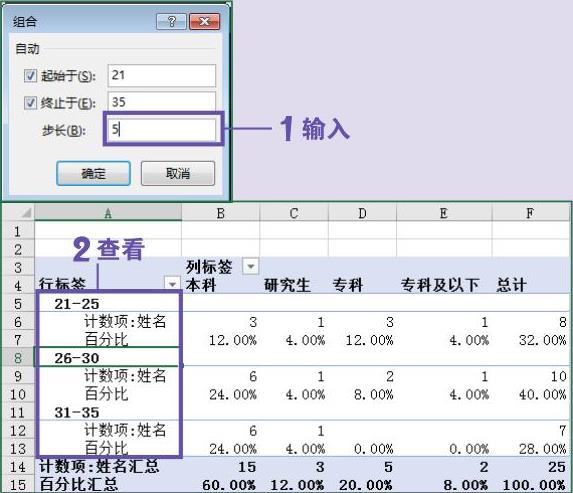Image resolution: width=573 pixels, height=493 pixels.
Task: Click the 取消 button
Action: click(x=178, y=173)
